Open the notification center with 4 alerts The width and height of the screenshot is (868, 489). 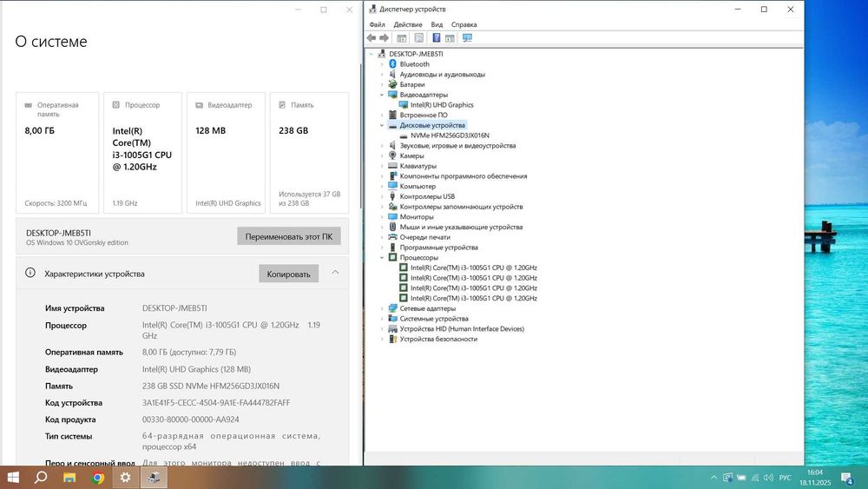point(847,478)
